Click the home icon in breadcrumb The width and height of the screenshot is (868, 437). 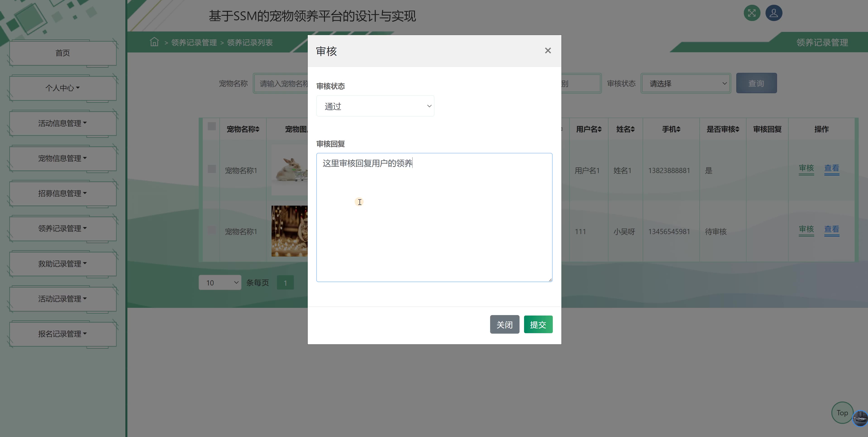tap(154, 42)
